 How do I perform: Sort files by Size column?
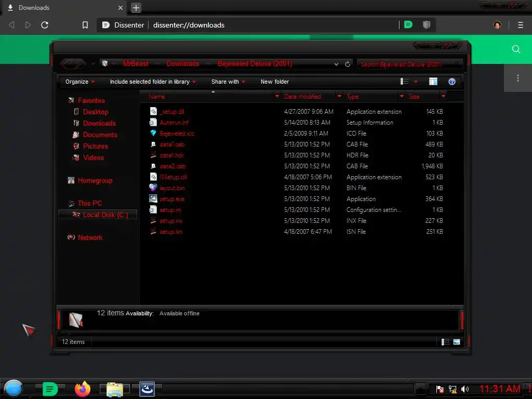414,97
